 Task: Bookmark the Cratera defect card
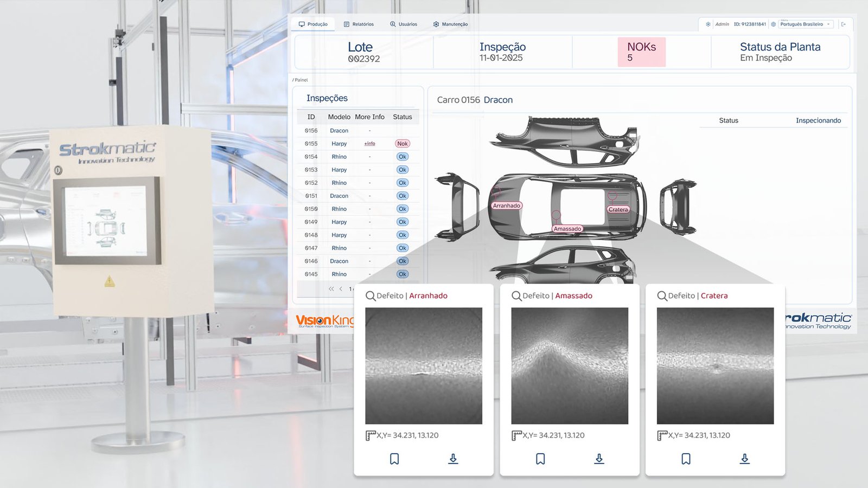click(686, 459)
